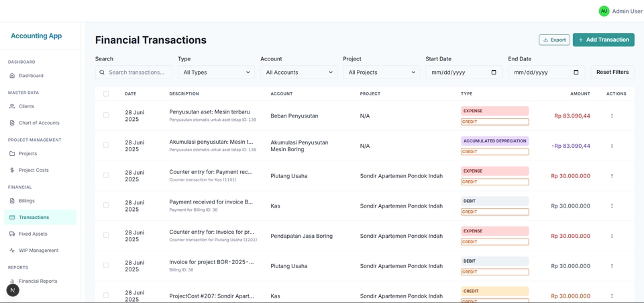Click the Export button

click(x=554, y=40)
